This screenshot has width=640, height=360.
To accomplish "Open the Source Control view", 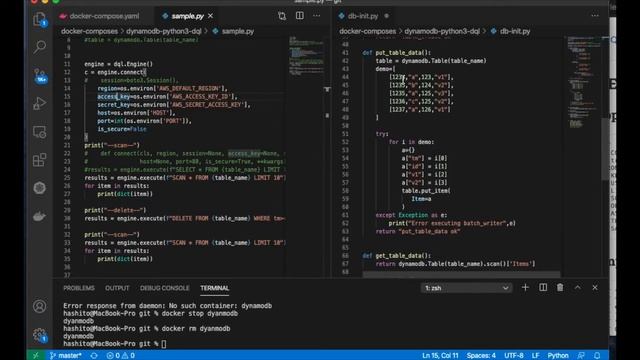I will (40, 76).
